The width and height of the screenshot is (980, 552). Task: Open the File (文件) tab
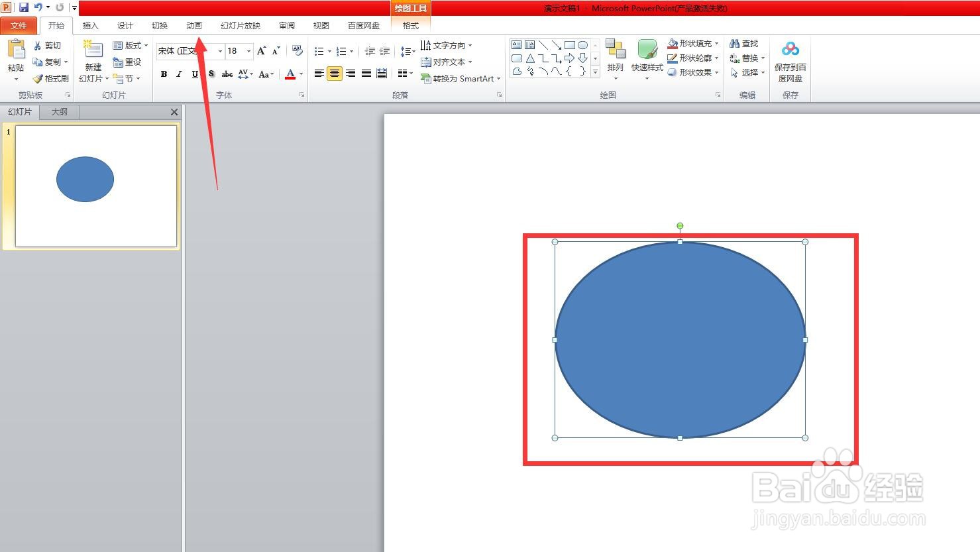click(19, 25)
